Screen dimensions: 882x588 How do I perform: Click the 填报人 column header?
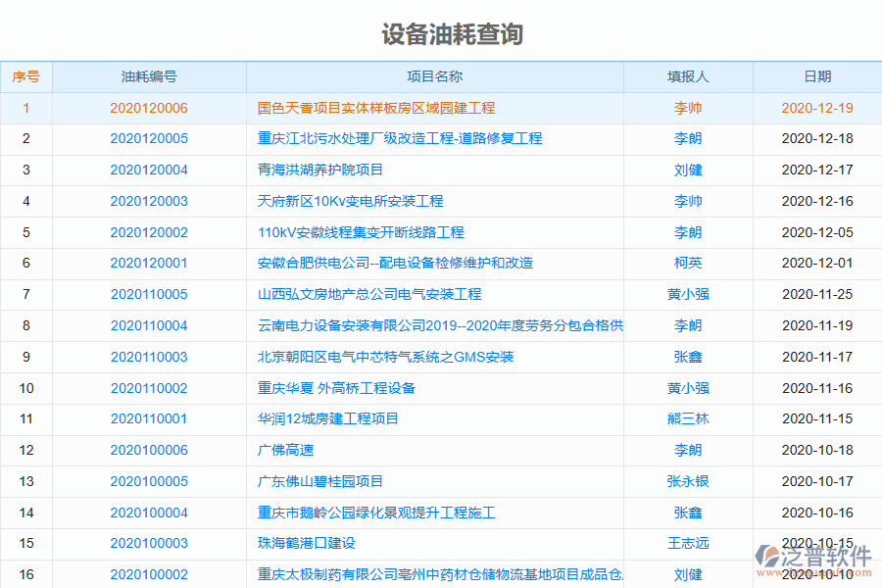(x=687, y=76)
